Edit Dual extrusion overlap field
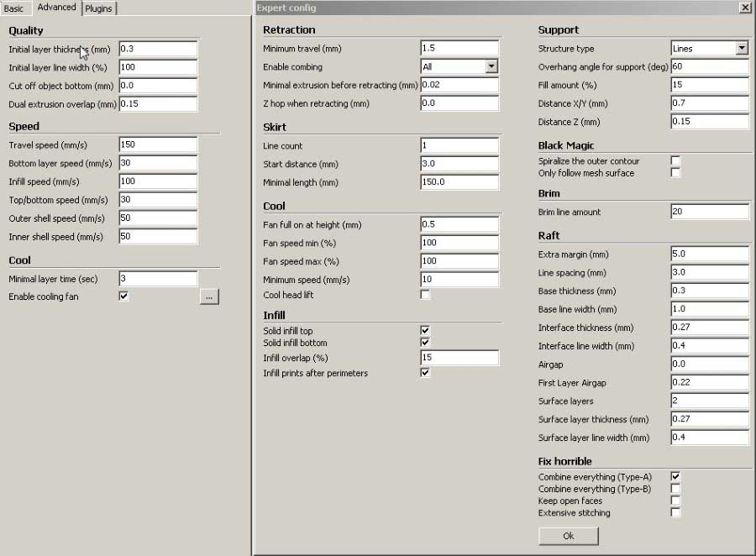This screenshot has width=756, height=556. tap(158, 103)
